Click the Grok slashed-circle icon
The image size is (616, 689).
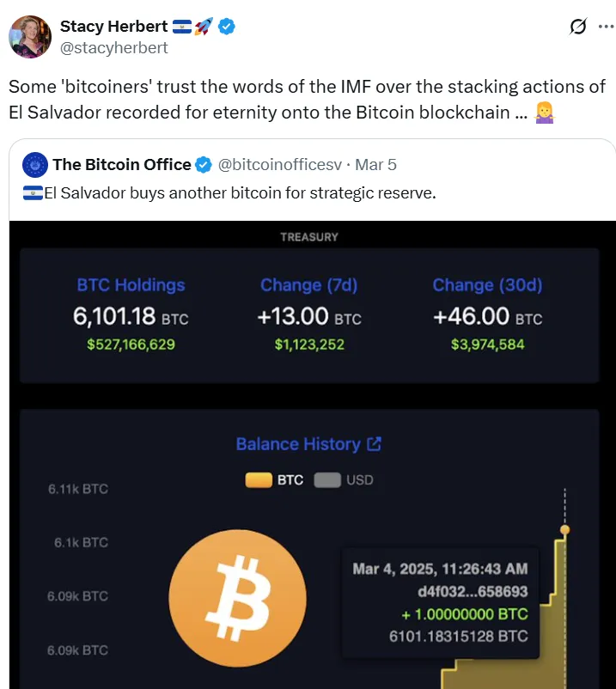[x=579, y=27]
